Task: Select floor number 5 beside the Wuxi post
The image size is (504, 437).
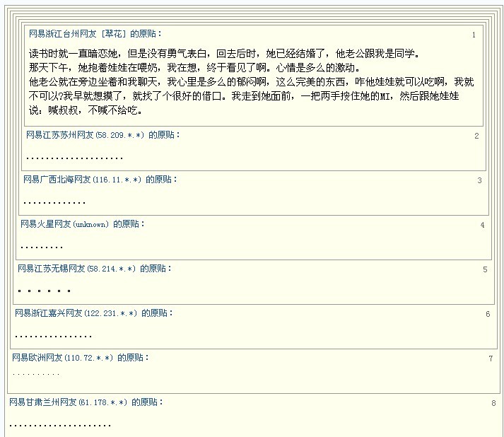Action: click(485, 269)
